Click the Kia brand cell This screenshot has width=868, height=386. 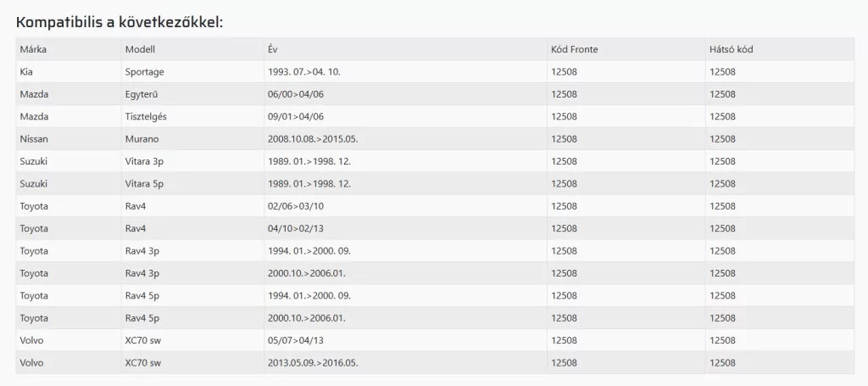click(x=26, y=72)
